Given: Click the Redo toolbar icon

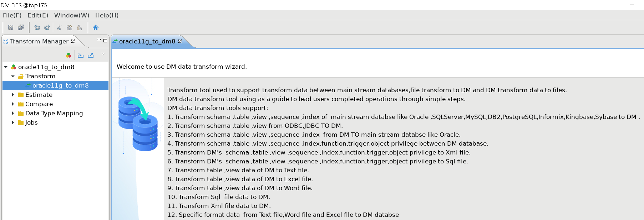Looking at the screenshot, I should tap(47, 27).
